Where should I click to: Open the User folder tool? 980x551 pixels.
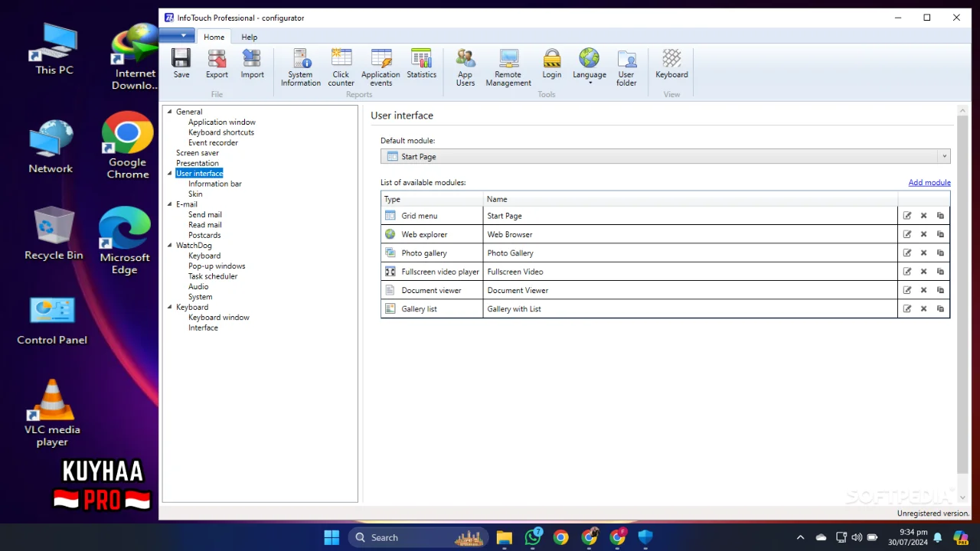(626, 67)
